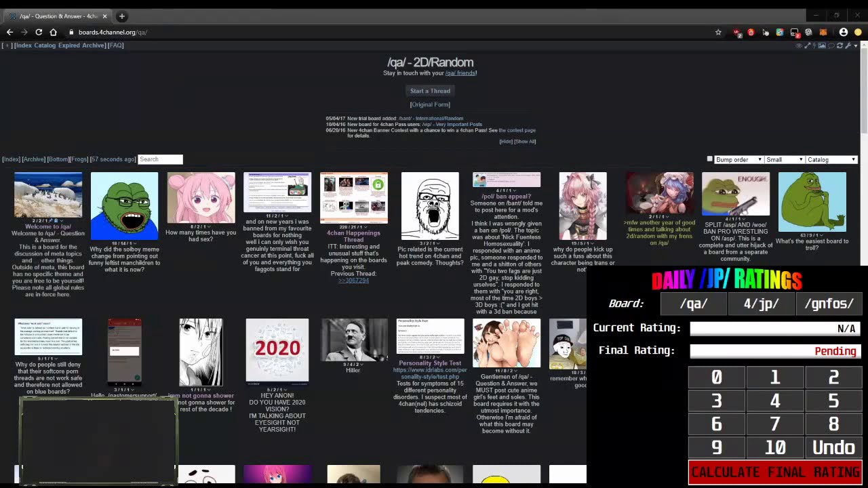Open the Welcome to /qa/ thread thumbnail
The image size is (868, 488).
click(48, 195)
